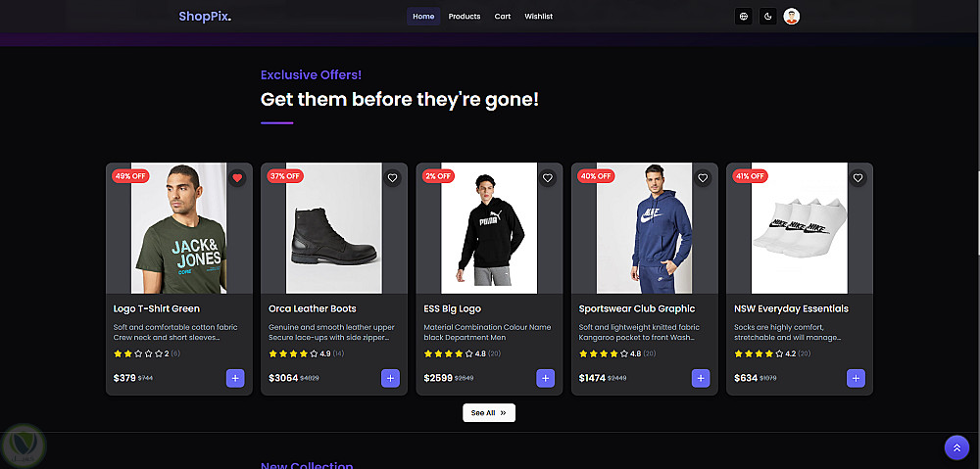This screenshot has height=469, width=980.
Task: Open the Products menu item
Action: coord(465,17)
